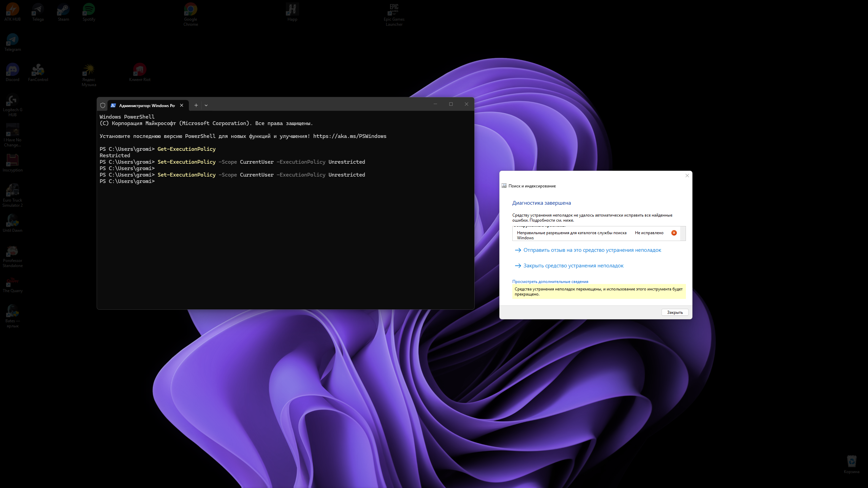This screenshot has width=868, height=488.
Task: Launch Euro Truck Simulator 2 shortcut
Action: pyautogui.click(x=13, y=196)
